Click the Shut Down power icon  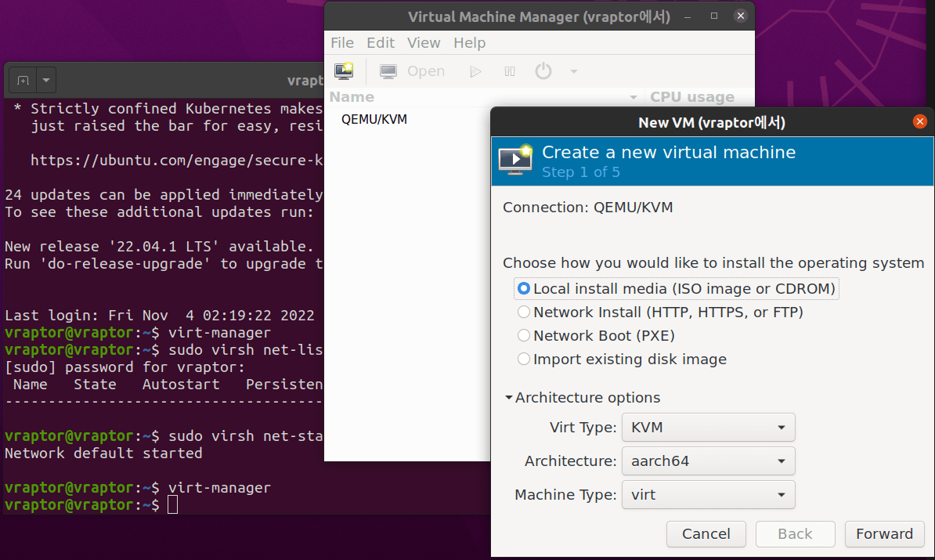pyautogui.click(x=543, y=71)
